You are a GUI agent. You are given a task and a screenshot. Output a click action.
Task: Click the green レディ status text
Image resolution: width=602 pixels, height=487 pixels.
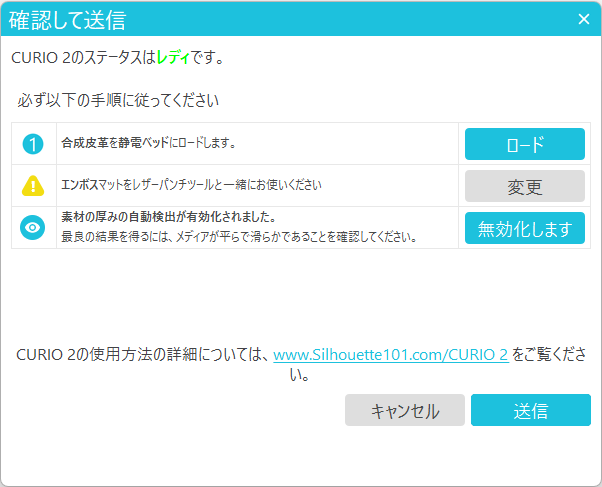(173, 58)
